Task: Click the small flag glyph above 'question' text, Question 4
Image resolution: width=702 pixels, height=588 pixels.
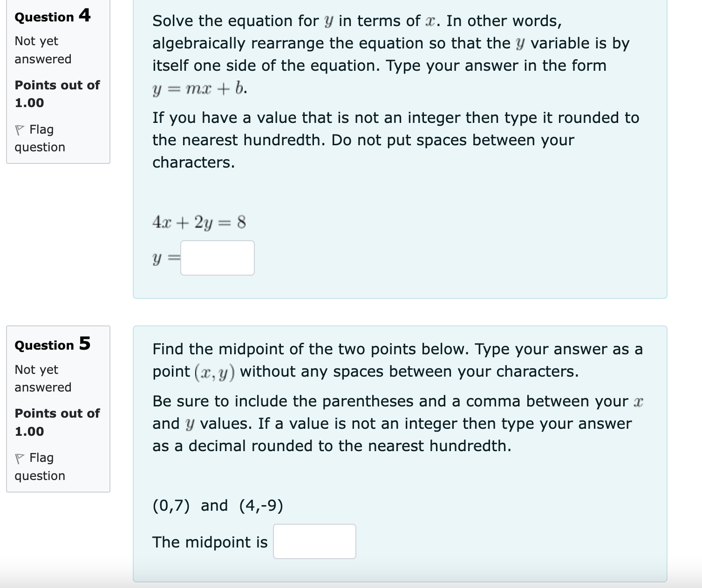Action: click(x=20, y=130)
